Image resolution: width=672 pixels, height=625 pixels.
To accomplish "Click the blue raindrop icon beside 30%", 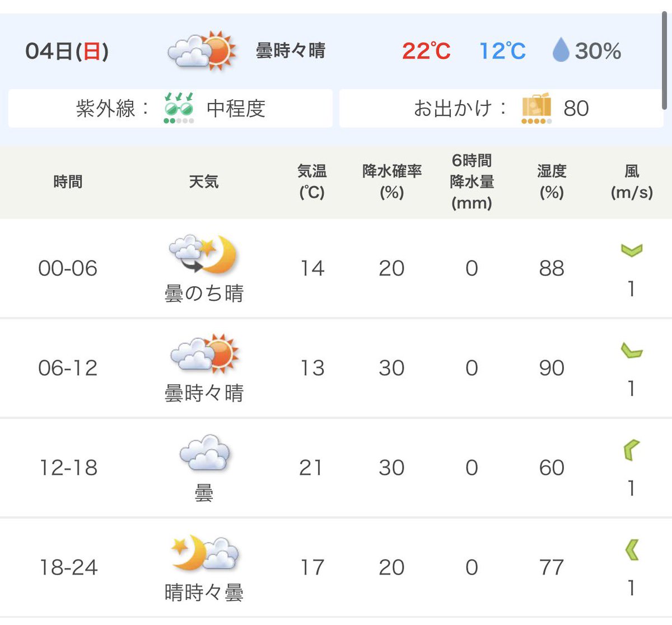I will 561,50.
